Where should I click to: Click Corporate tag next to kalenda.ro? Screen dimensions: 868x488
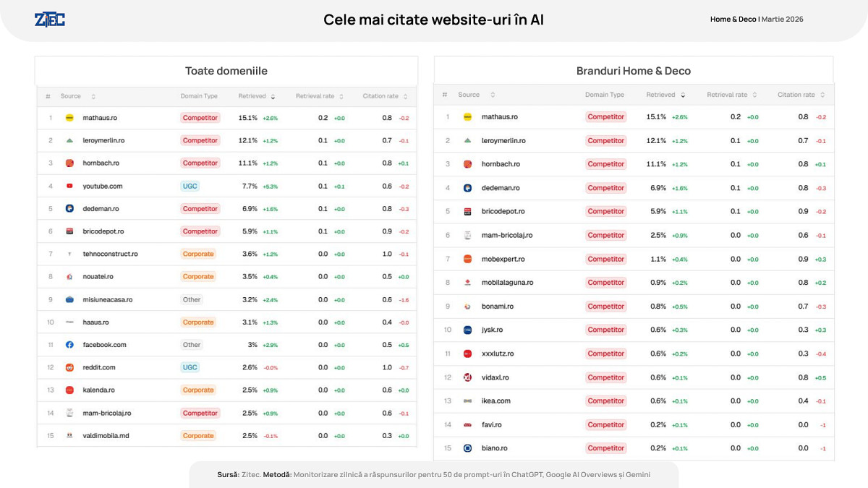click(198, 390)
